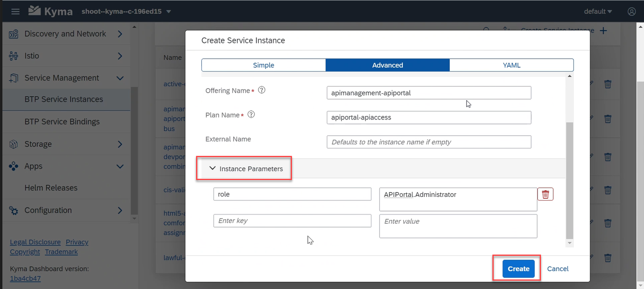Viewport: 644px width, 289px height.
Task: Open the user profile icon
Action: click(631, 12)
